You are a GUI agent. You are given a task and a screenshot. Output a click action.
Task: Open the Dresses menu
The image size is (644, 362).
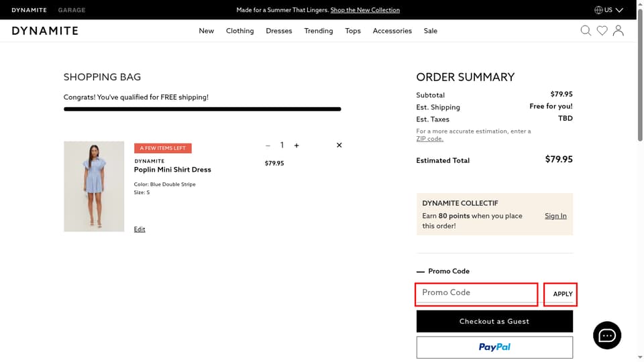tap(279, 31)
